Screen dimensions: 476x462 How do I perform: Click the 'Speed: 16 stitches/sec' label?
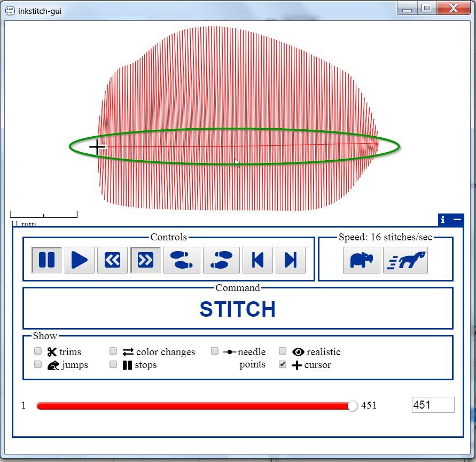tap(385, 237)
